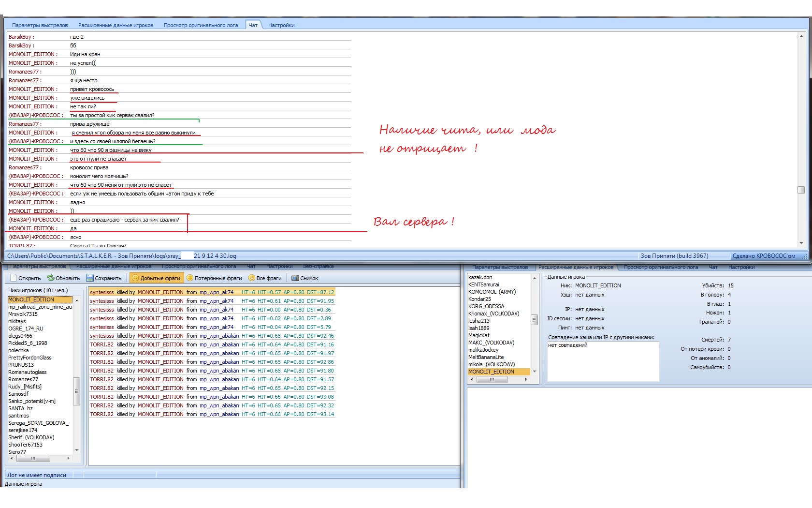Select player SANTA_hz in nicknames list
This screenshot has height=508, width=812.
20,408
